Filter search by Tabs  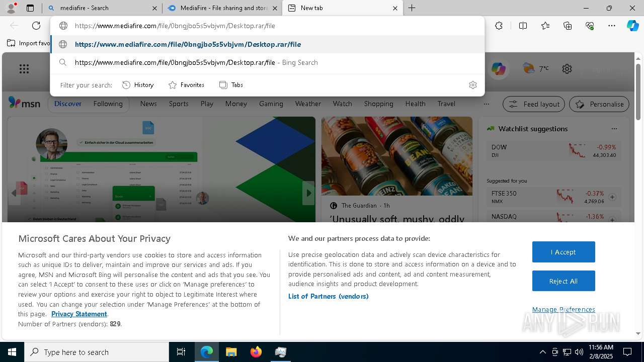231,85
